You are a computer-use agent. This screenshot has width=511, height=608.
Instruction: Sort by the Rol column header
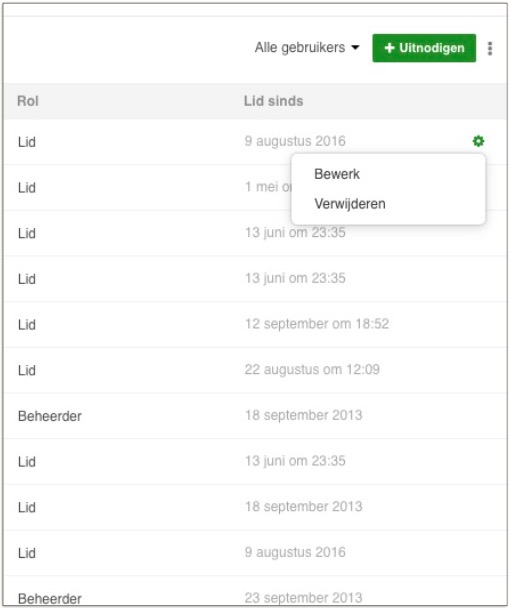[x=28, y=101]
